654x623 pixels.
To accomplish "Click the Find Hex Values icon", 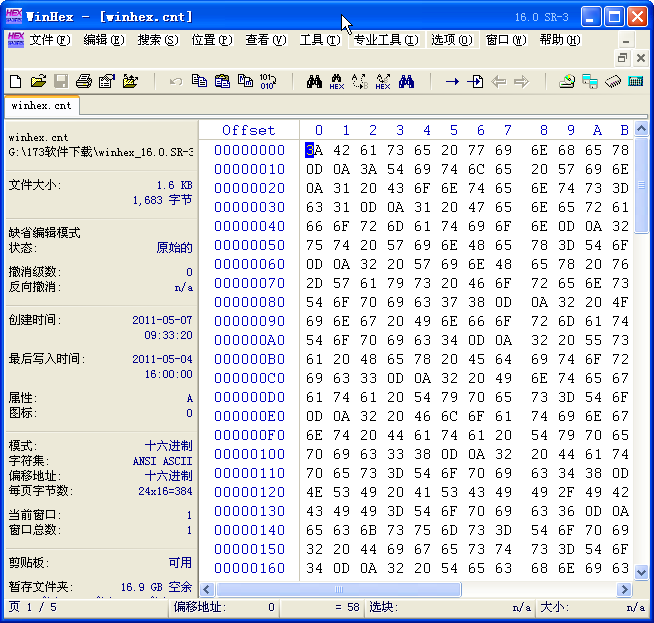I will pyautogui.click(x=337, y=82).
